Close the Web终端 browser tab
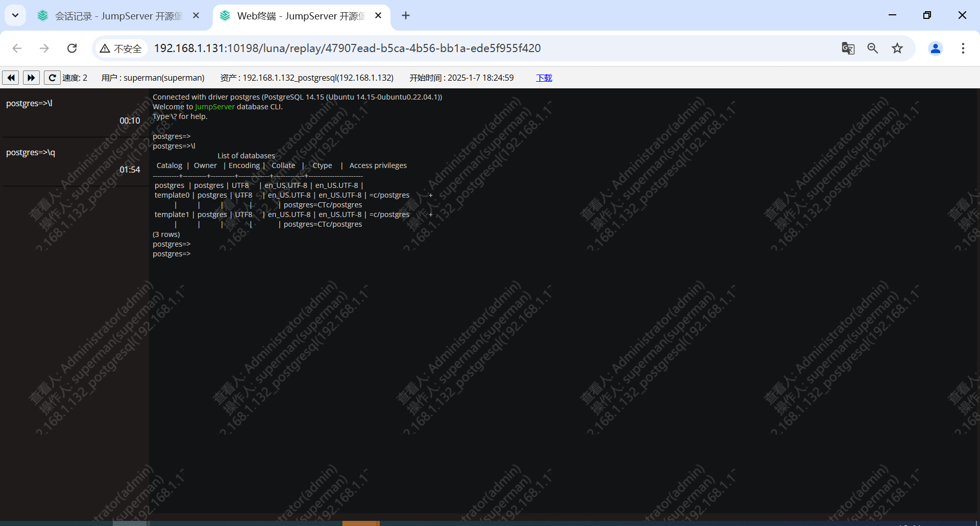The height and width of the screenshot is (526, 980). [378, 16]
